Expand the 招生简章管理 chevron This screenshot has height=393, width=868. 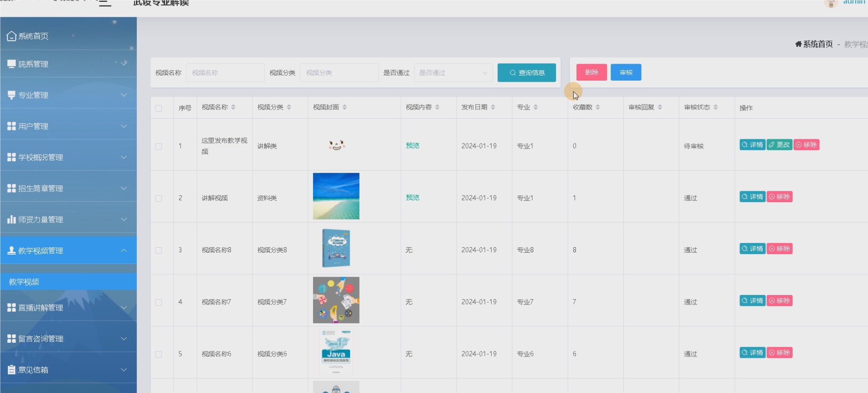124,188
